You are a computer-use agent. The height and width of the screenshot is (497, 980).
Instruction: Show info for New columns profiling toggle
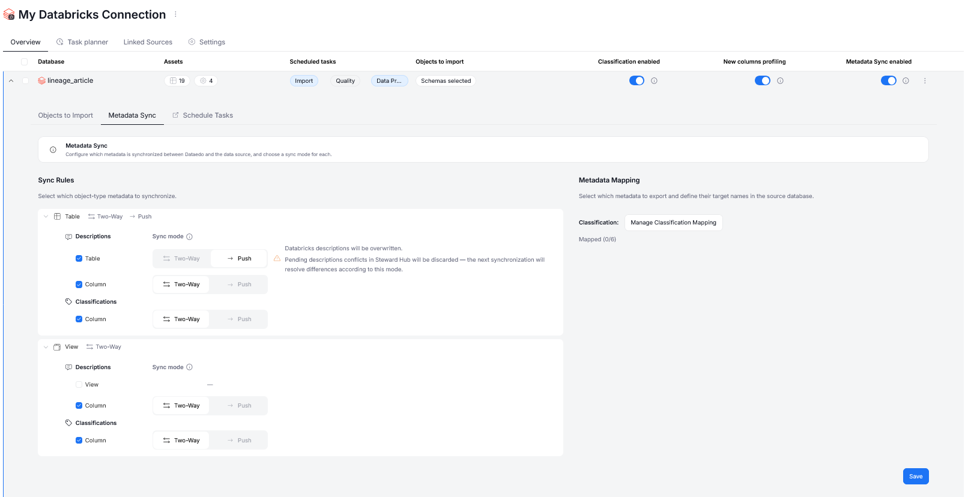pos(780,80)
